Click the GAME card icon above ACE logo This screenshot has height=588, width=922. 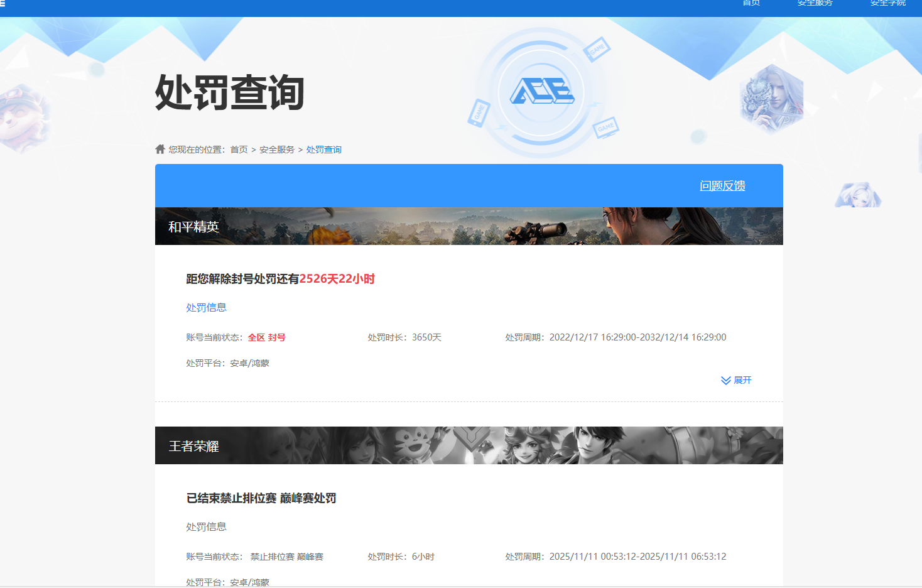596,48
